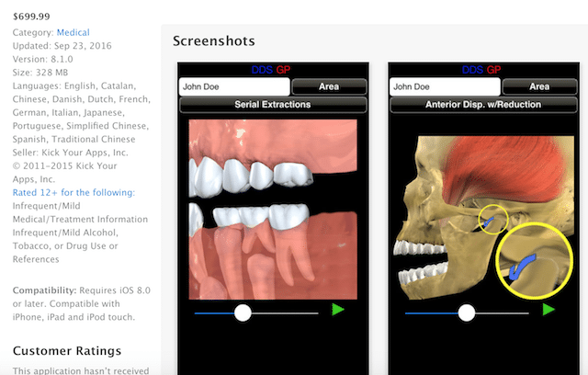The height and width of the screenshot is (375, 588).
Task: Click Rated 12+ for the following link
Action: (x=73, y=193)
